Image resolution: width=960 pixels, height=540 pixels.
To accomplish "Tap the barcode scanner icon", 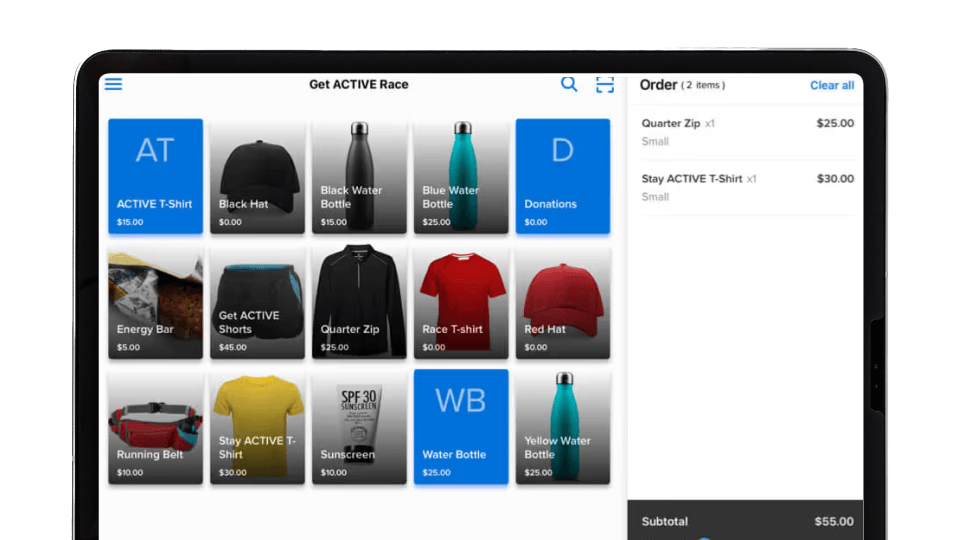I will (605, 84).
